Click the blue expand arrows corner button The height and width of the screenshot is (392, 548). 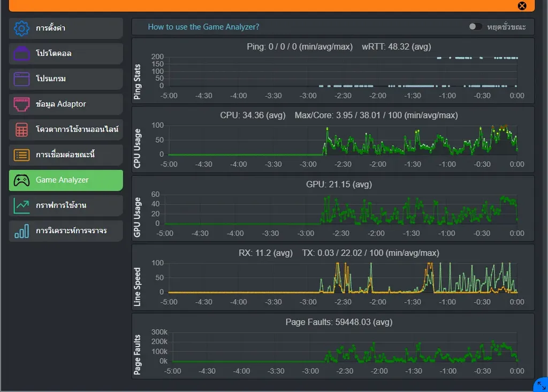tap(542, 386)
